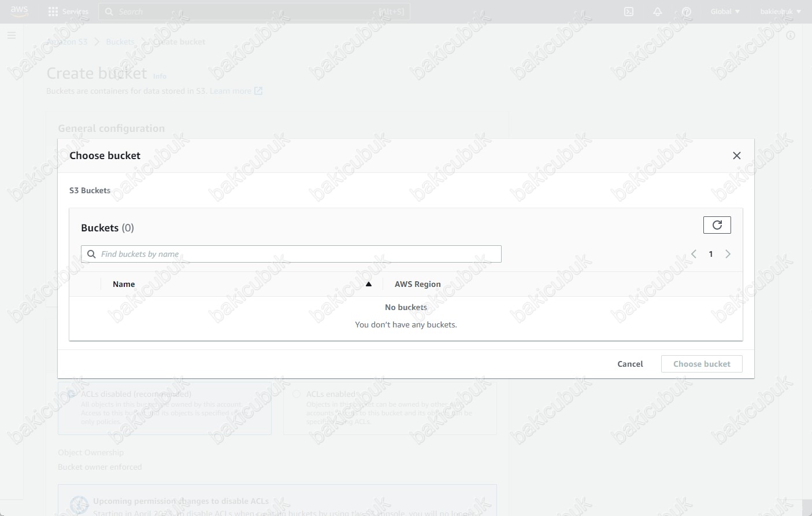812x516 pixels.
Task: Open the CloudShell icon
Action: (x=629, y=12)
